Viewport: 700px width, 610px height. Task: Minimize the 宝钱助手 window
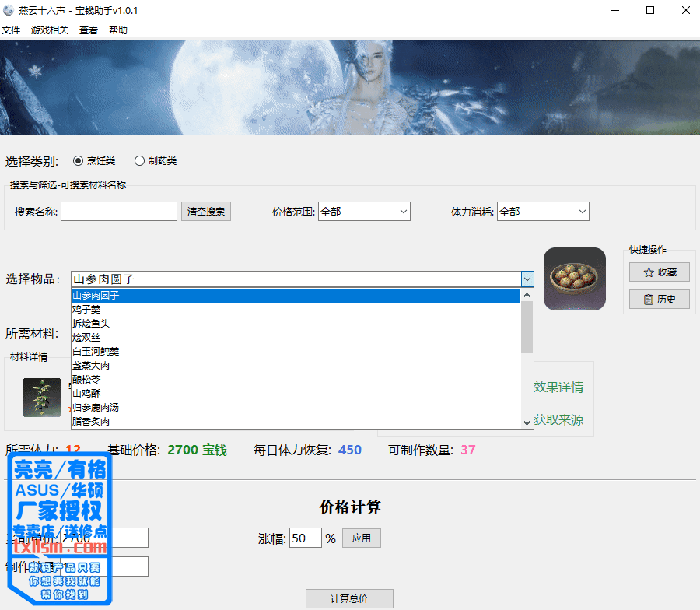(x=615, y=10)
